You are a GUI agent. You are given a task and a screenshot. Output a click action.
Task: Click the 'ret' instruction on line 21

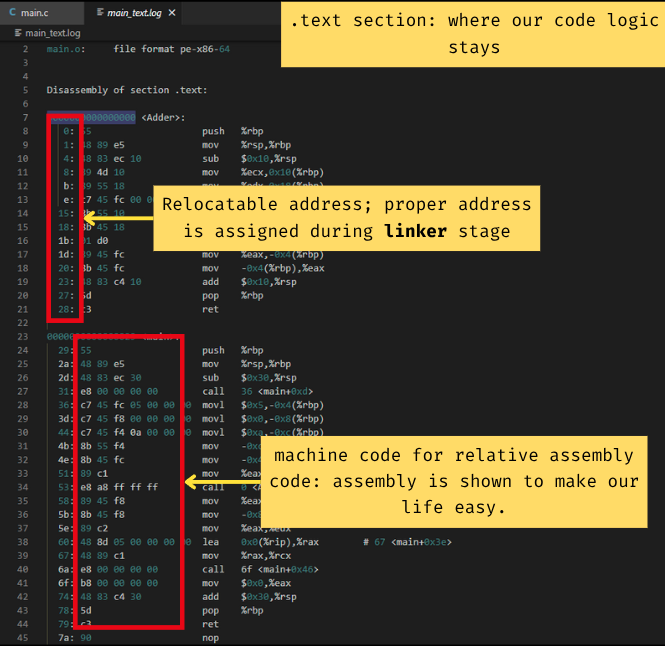(210, 309)
